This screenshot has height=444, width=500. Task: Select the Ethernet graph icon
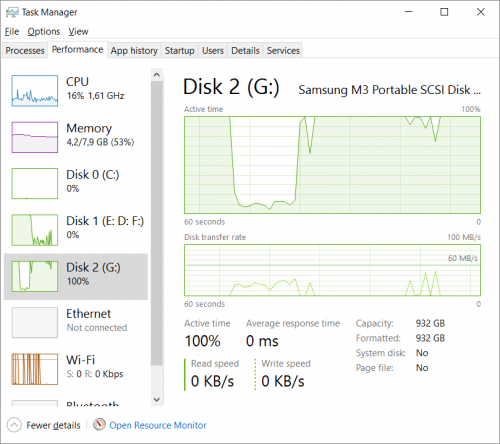pyautogui.click(x=35, y=323)
